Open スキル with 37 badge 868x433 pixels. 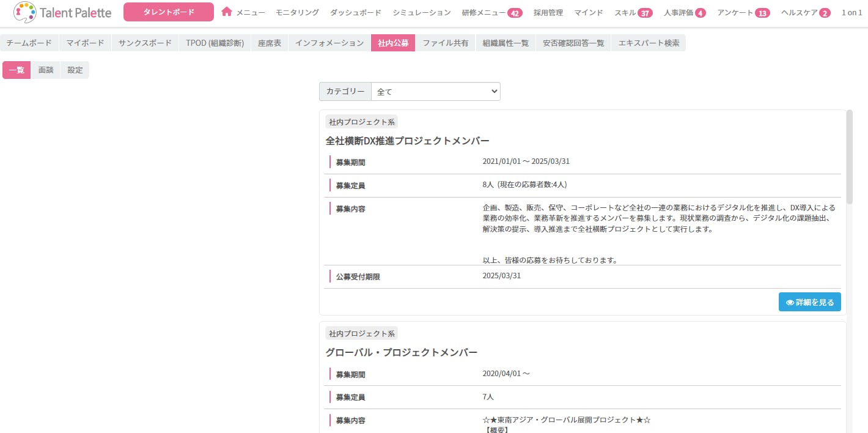click(631, 13)
